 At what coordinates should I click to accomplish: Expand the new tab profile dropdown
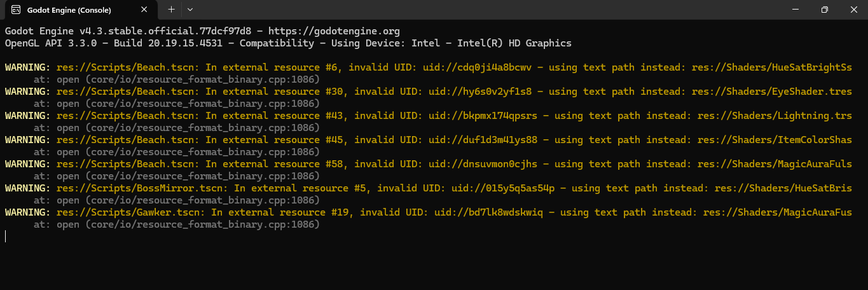pos(190,10)
